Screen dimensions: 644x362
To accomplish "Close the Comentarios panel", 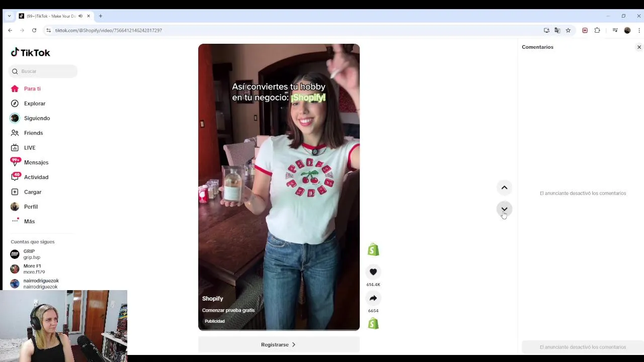I will (x=639, y=47).
